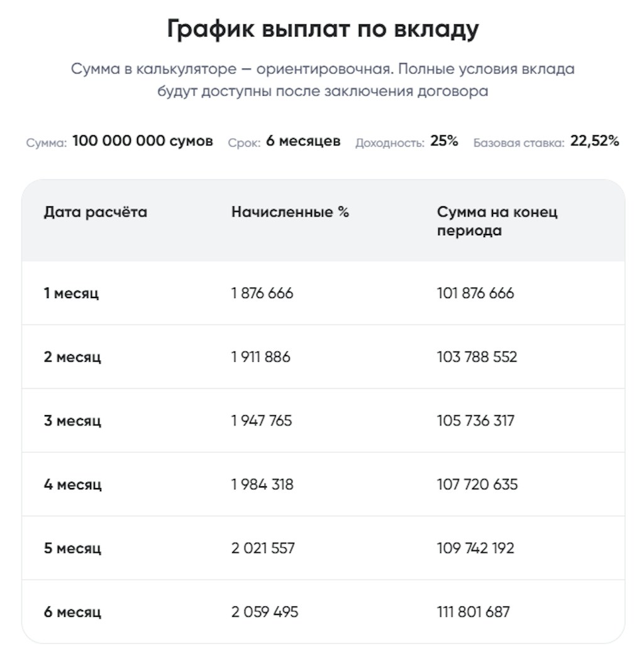The height and width of the screenshot is (668, 644).
Task: Click end balance 107 720 635
Action: pyautogui.click(x=477, y=485)
